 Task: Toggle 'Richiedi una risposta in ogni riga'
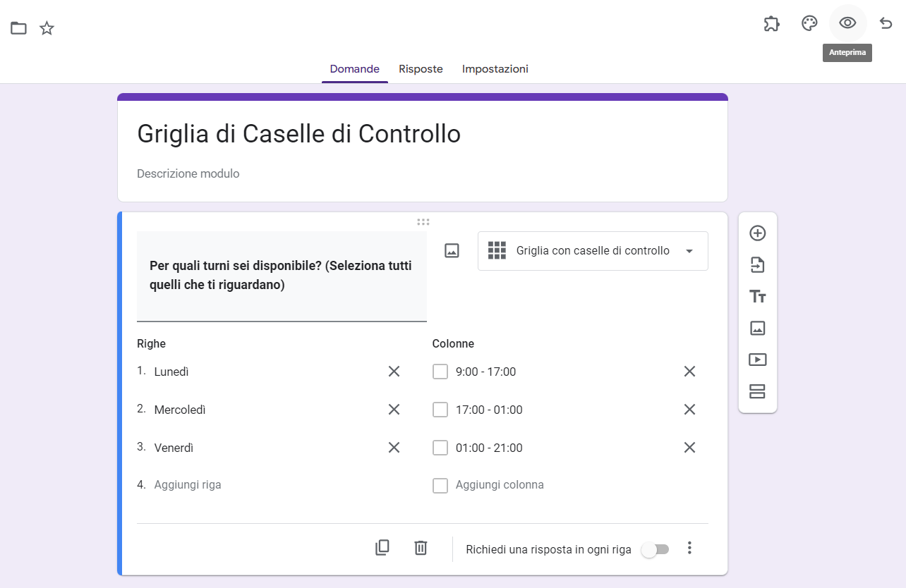[655, 549]
